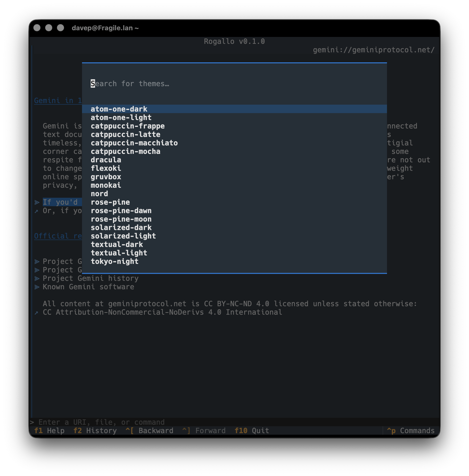Switch to gruvbox theme
This screenshot has height=476, width=469.
[x=234, y=177]
